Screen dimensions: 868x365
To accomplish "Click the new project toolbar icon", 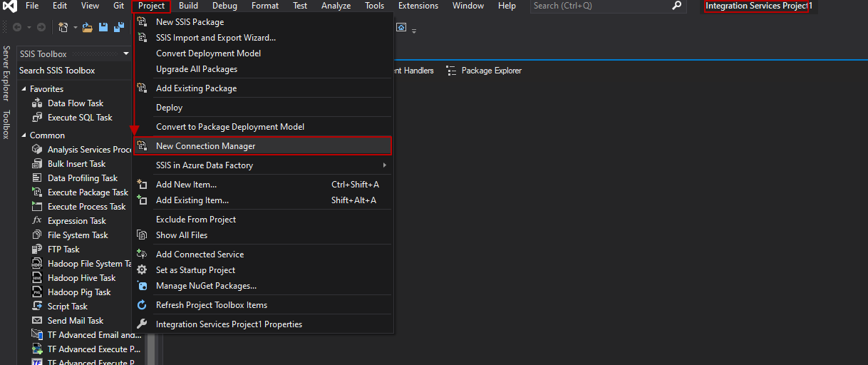I will [x=63, y=28].
